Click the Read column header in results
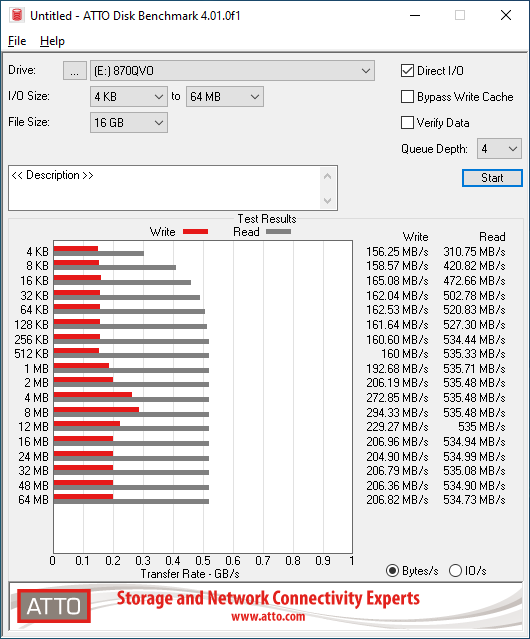 pyautogui.click(x=492, y=237)
